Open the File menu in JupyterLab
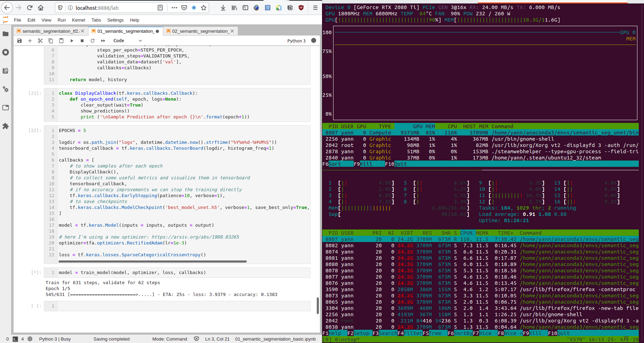644x343 pixels. 17,20
